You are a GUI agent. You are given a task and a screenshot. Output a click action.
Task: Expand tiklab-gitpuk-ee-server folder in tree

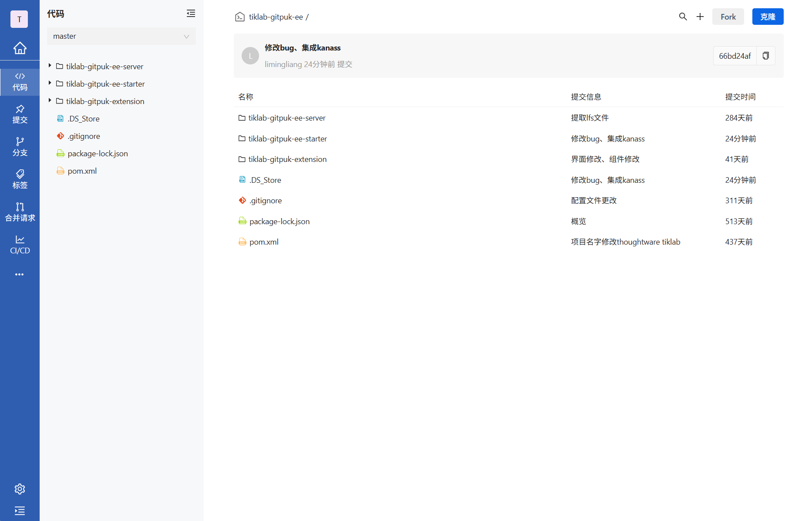(x=50, y=66)
